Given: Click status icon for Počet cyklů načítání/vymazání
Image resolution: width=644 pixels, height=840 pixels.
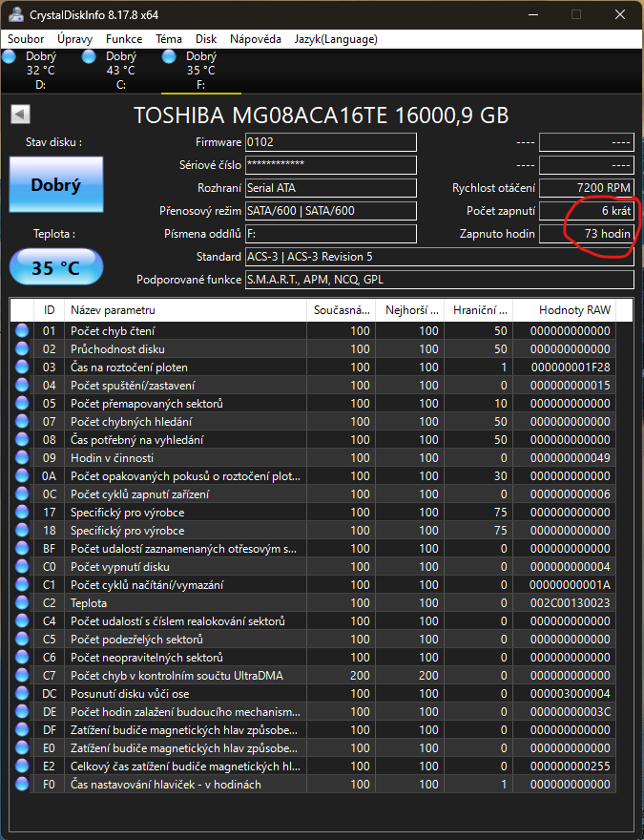Looking at the screenshot, I should [22, 584].
